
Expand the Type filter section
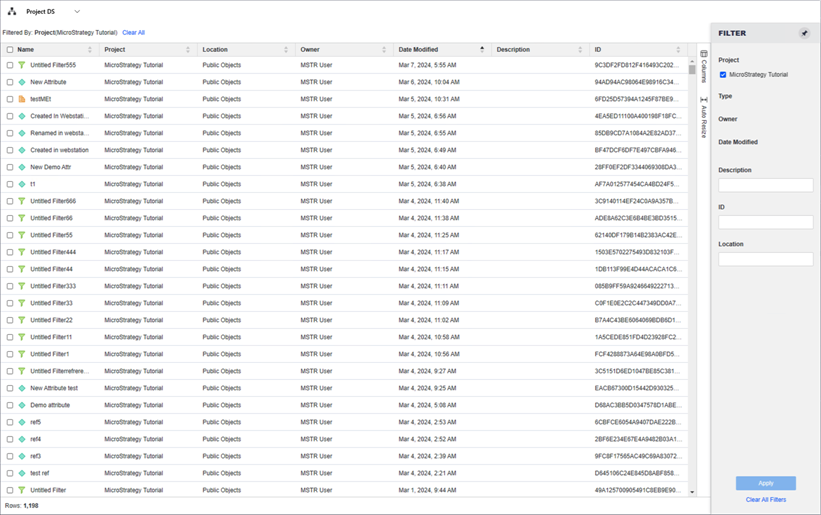click(x=725, y=96)
